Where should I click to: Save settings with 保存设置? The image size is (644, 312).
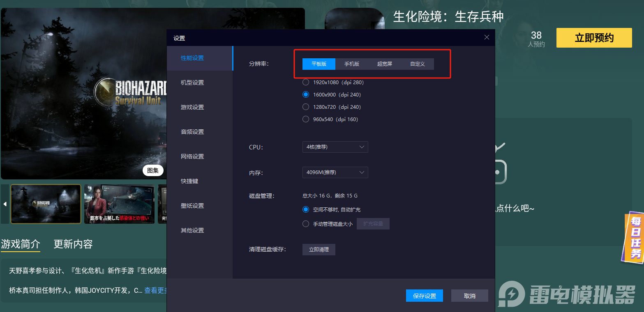point(424,295)
